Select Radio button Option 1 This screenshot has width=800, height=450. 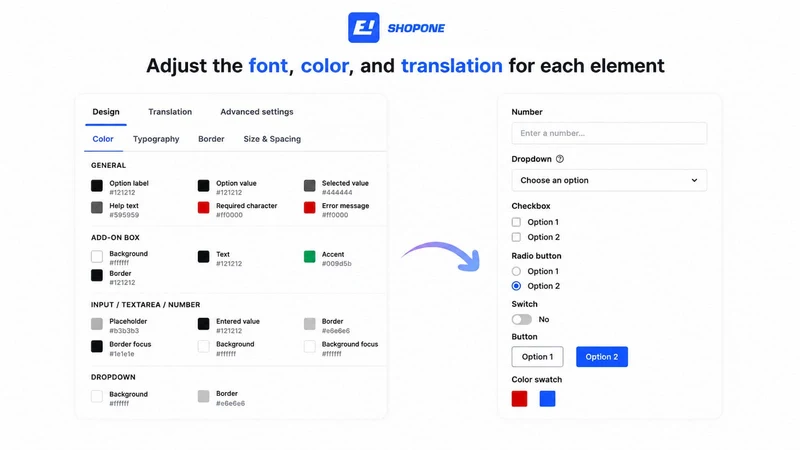point(516,271)
